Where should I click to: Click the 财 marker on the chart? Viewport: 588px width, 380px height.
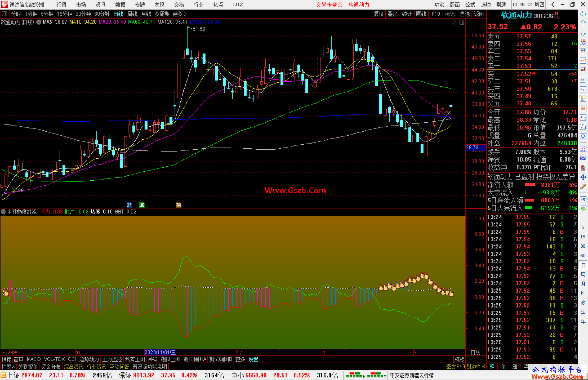coord(129,205)
